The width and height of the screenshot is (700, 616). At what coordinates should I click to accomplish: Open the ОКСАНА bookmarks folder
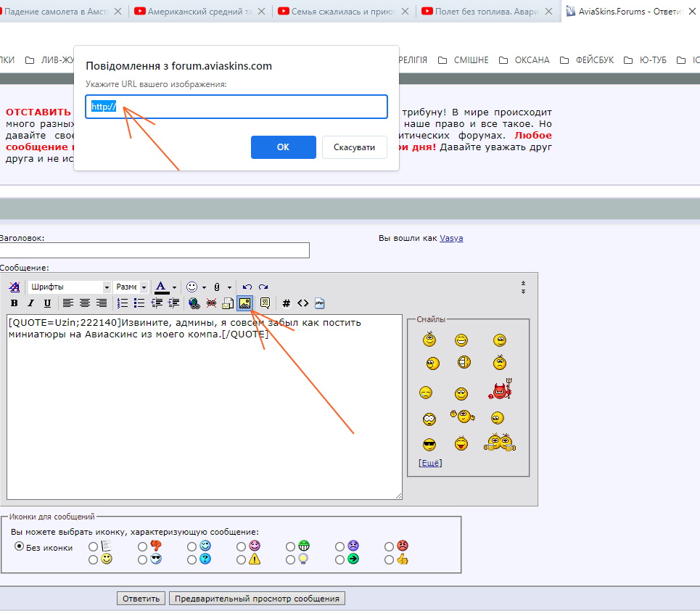[x=524, y=60]
